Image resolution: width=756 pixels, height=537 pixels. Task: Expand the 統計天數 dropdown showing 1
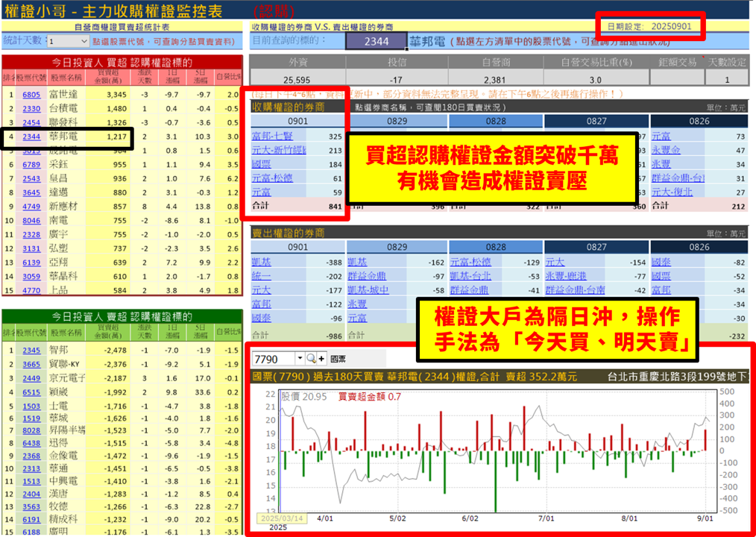pos(68,42)
